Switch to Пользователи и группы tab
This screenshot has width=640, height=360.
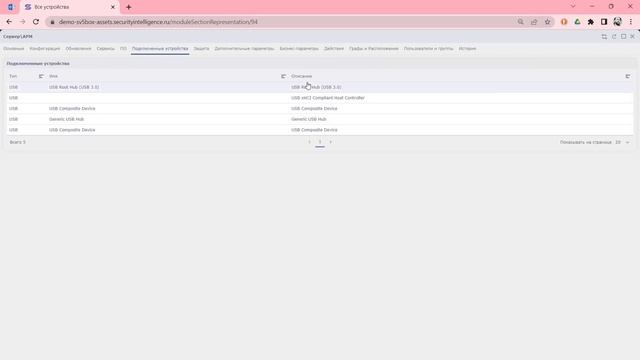(x=429, y=49)
